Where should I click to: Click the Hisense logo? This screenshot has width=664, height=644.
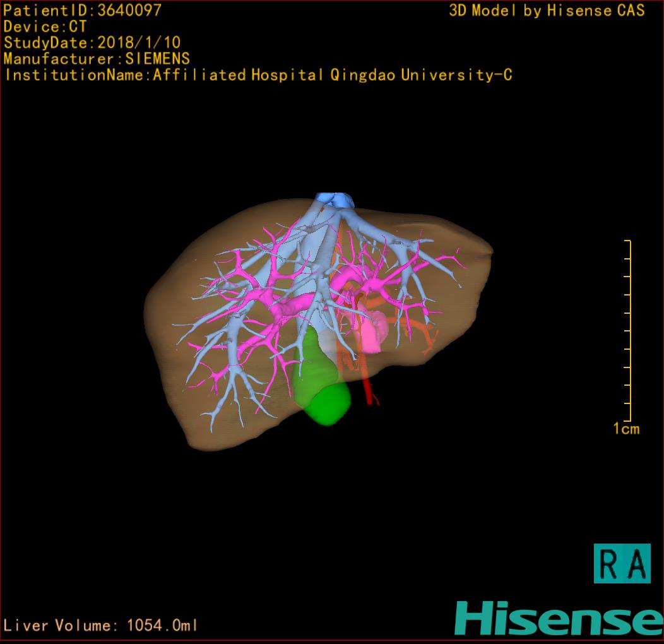tap(558, 618)
